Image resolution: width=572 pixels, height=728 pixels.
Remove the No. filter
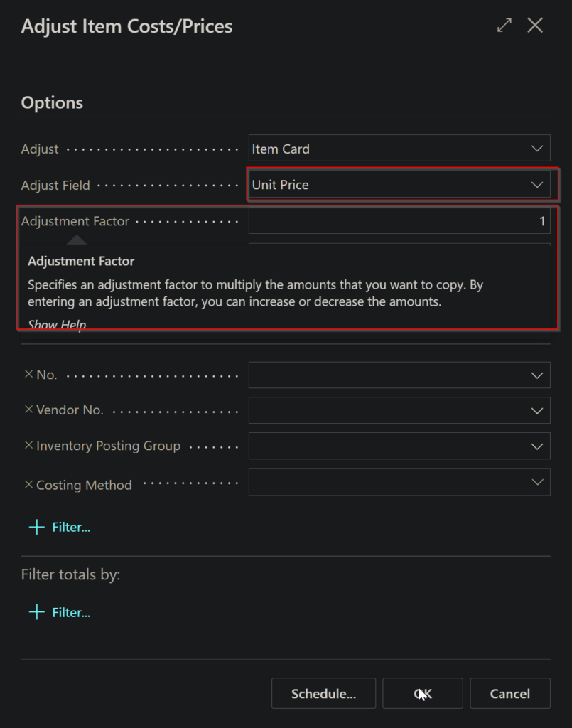pos(28,374)
